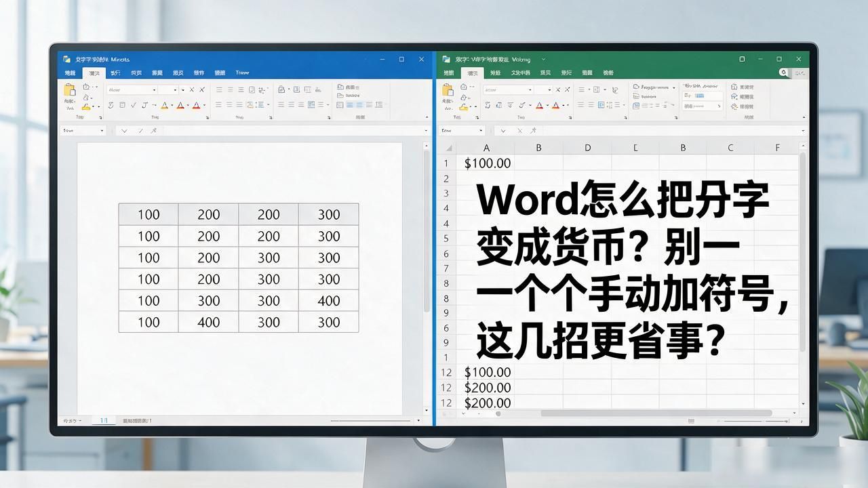
Task: Click Word's vertical document scrollbar
Action: tap(427, 230)
